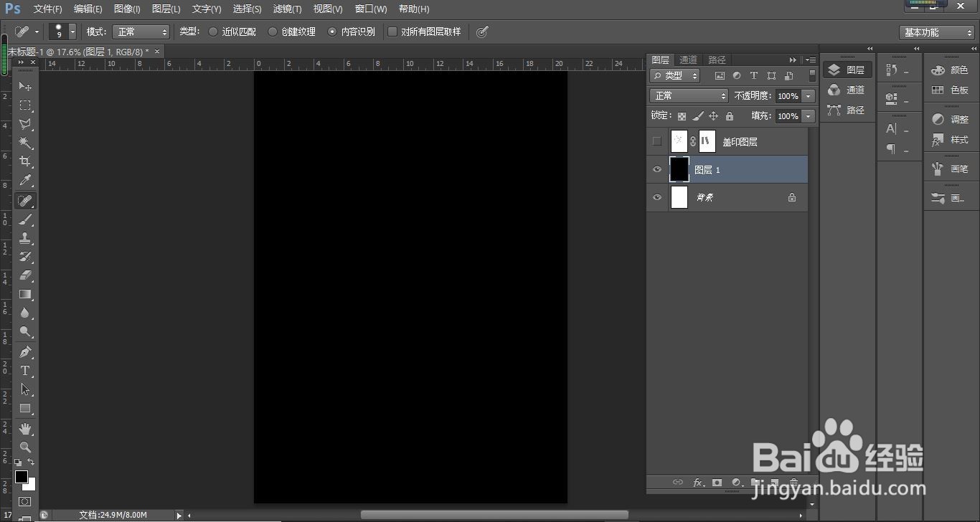Select the Eraser tool
The width and height of the screenshot is (980, 522).
click(x=25, y=275)
